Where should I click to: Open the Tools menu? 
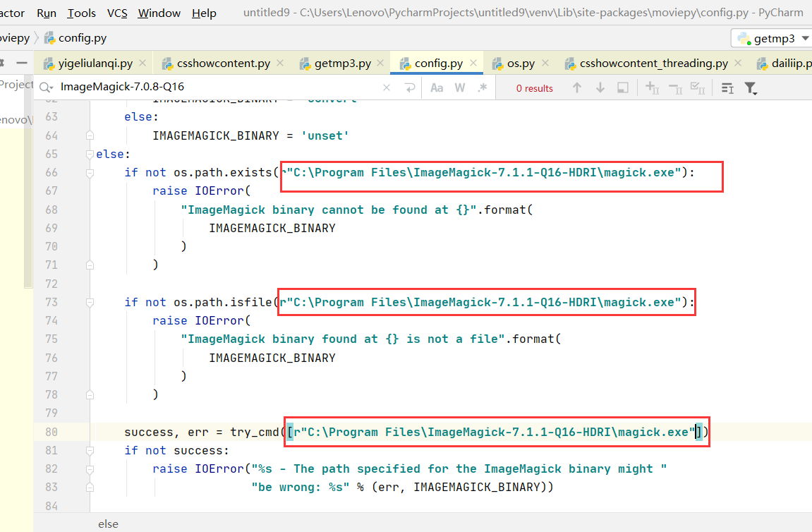pos(81,13)
